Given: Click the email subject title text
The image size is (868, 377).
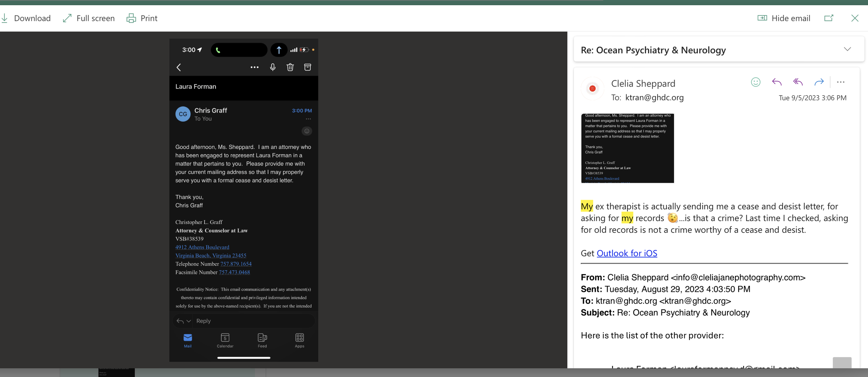Looking at the screenshot, I should [653, 50].
